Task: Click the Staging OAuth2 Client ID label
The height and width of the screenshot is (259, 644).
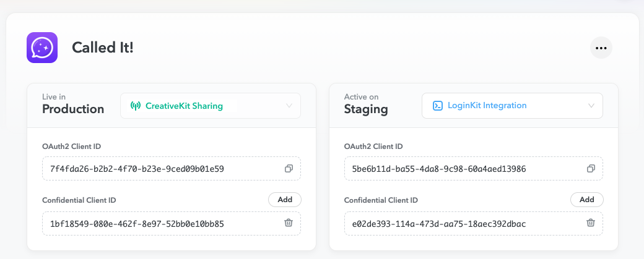Action: tap(374, 146)
